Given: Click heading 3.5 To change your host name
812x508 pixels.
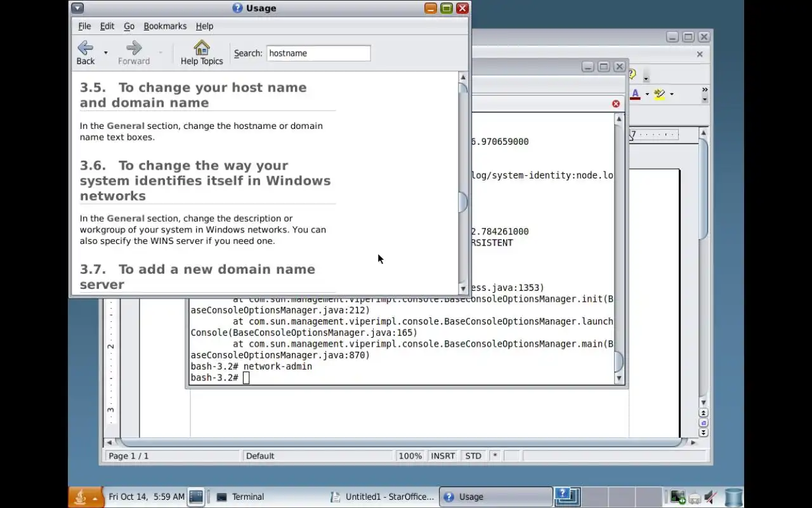Looking at the screenshot, I should pos(193,95).
